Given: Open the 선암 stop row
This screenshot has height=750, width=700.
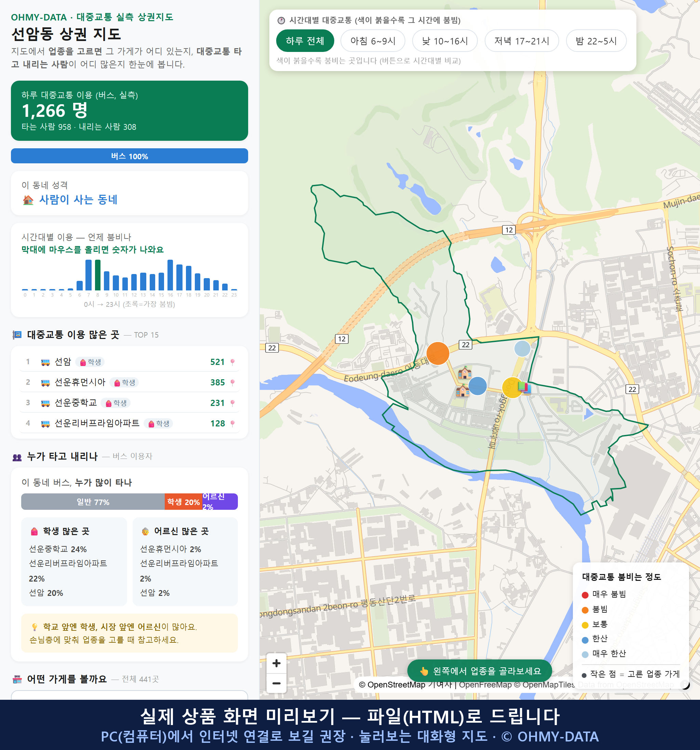Looking at the screenshot, I should 129,362.
